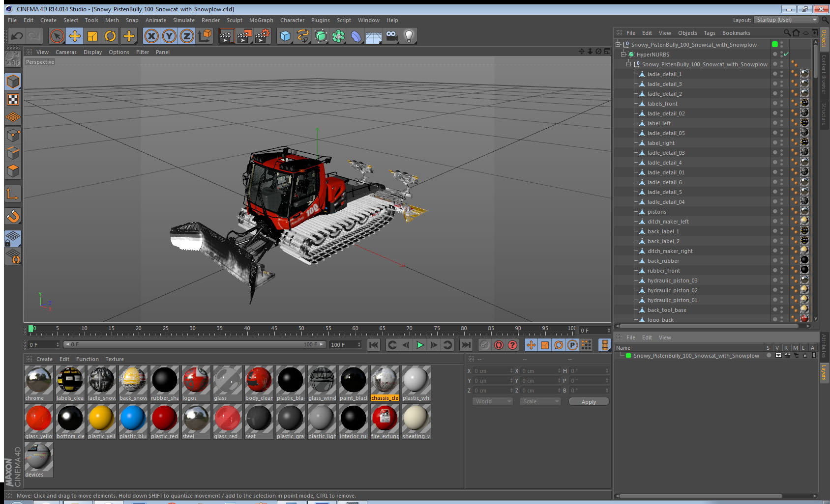830x504 pixels.
Task: Toggle the X axis lock
Action: click(x=151, y=36)
